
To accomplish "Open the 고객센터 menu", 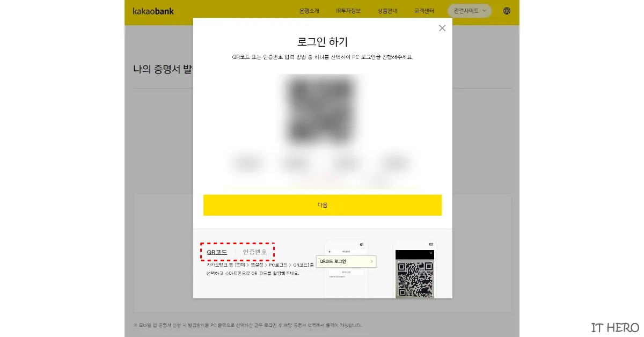I will coord(425,11).
